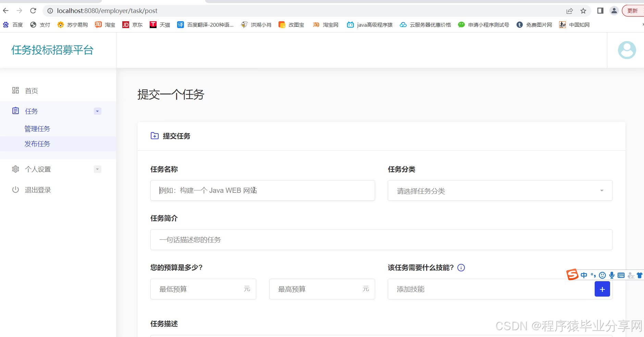Open the 京东 bookmark
This screenshot has width=644, height=337.
point(133,25)
